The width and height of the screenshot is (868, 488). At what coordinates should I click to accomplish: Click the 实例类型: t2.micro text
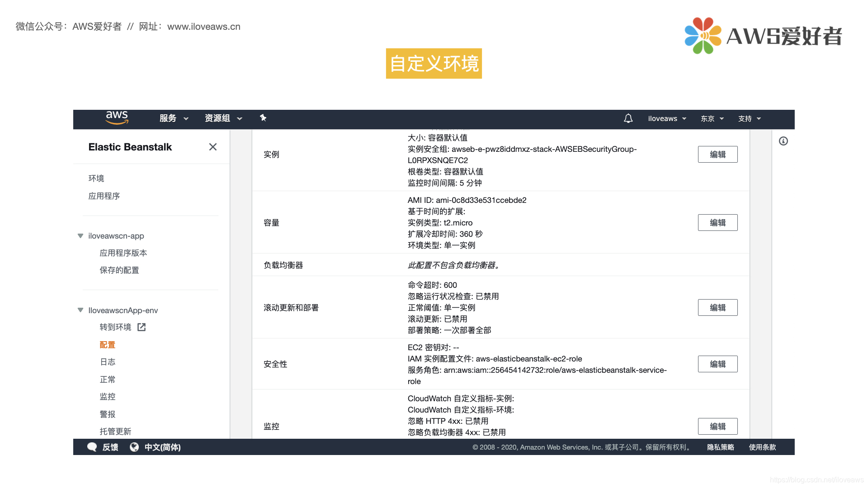tap(440, 223)
